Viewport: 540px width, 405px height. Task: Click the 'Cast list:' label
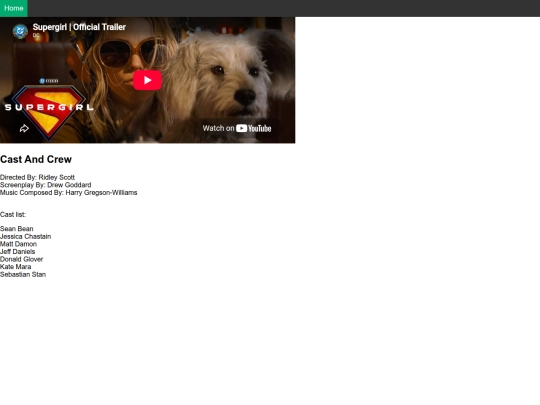coord(13,215)
